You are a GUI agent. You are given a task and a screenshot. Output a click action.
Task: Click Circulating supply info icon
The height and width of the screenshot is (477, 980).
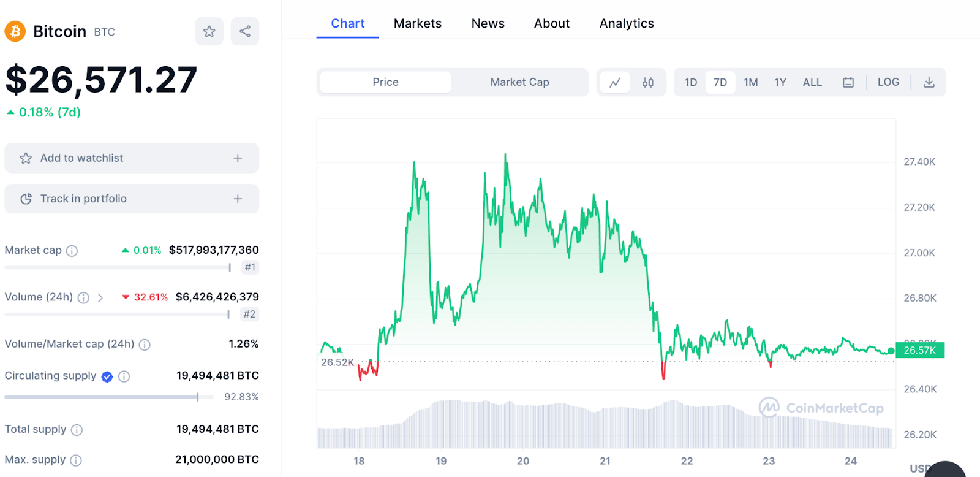coord(124,376)
